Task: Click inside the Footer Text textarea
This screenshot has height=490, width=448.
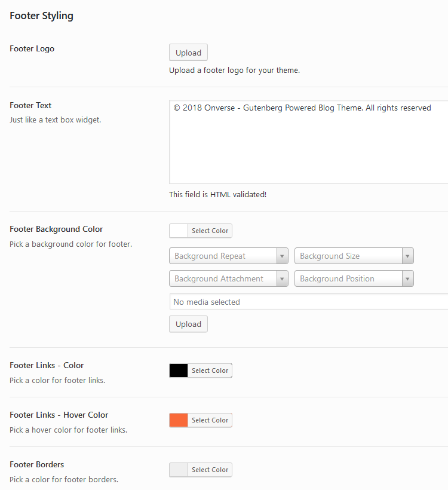Action: click(x=308, y=142)
